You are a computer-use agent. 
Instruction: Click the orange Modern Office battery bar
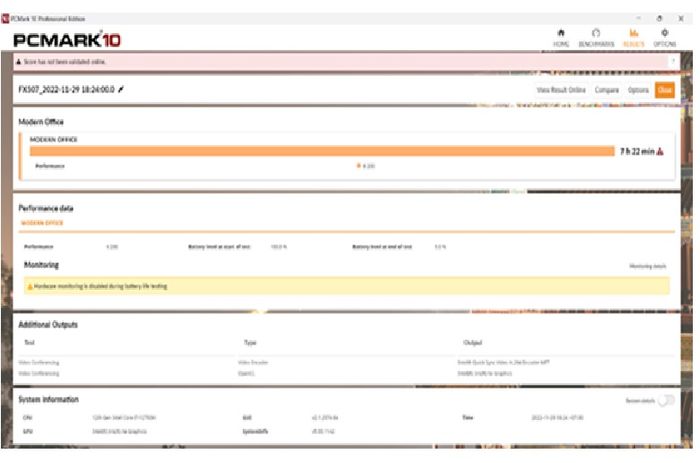coord(322,151)
